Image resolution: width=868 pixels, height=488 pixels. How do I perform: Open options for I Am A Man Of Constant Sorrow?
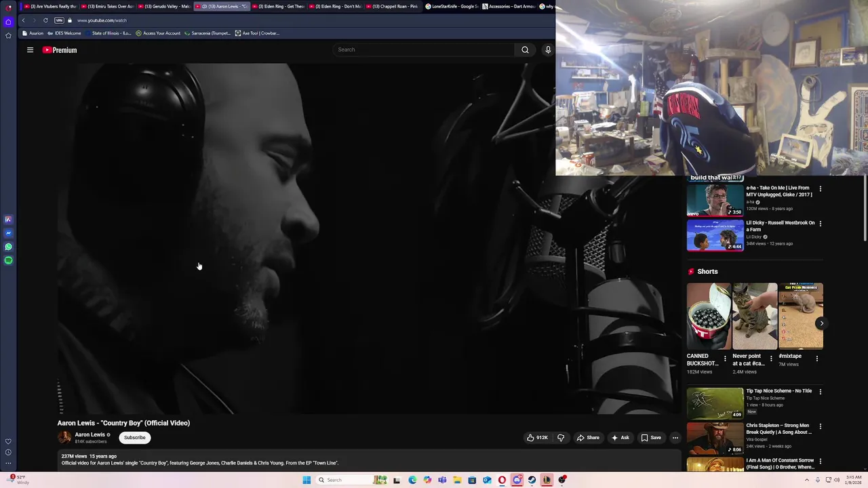820,461
